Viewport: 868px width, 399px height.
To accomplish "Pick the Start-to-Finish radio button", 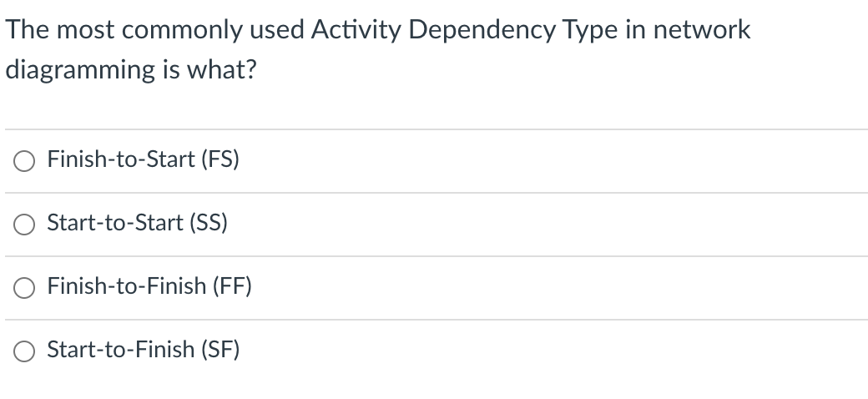I will coord(24,351).
